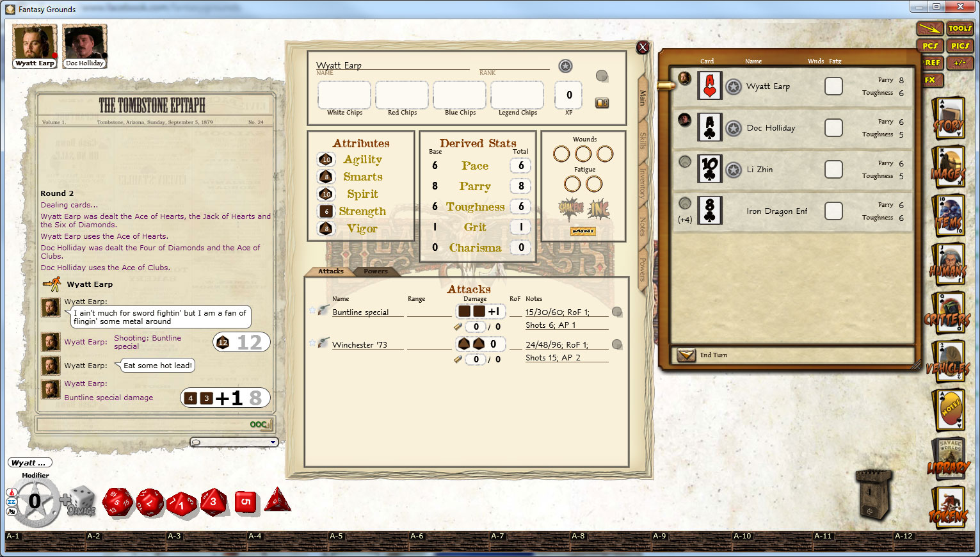This screenshot has width=980, height=557.
Task: Mark the first Wounds circle on the sheet
Action: pyautogui.click(x=562, y=154)
